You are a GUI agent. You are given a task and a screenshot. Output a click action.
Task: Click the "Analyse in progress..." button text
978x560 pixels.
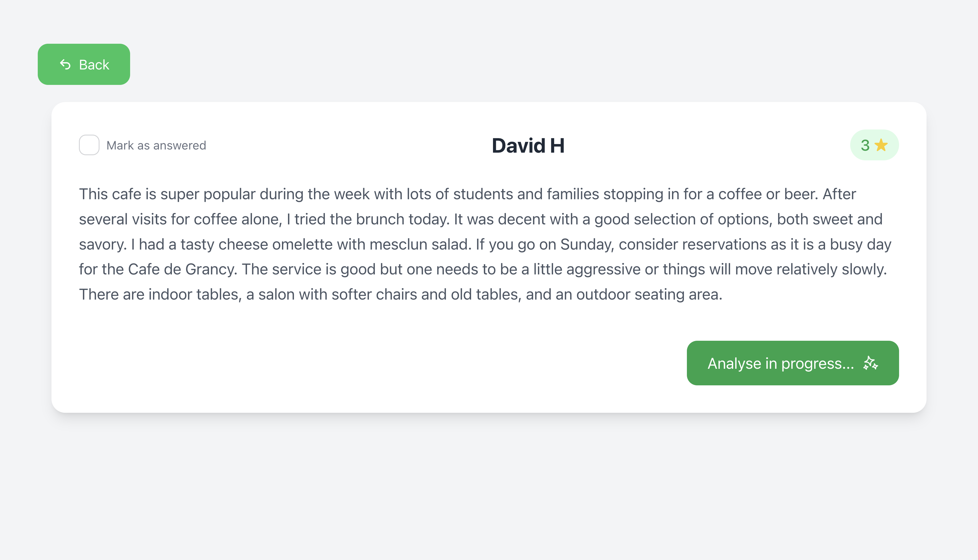(x=781, y=363)
